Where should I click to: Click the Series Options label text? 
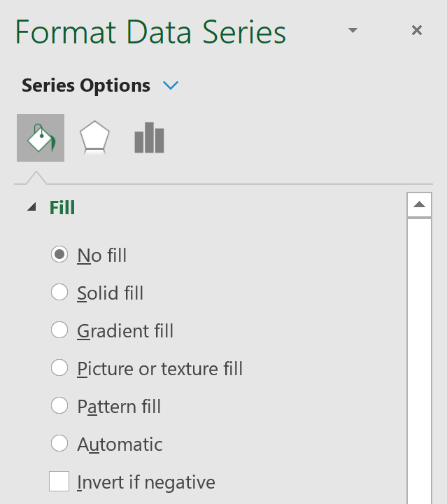click(86, 85)
